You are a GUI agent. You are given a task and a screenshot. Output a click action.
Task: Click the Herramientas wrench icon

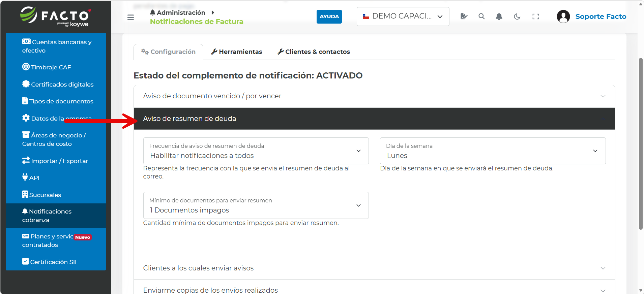click(x=214, y=52)
